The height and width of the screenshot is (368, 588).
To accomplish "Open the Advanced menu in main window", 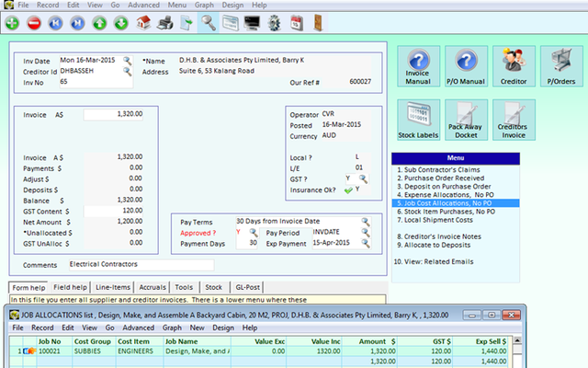I will (x=143, y=5).
